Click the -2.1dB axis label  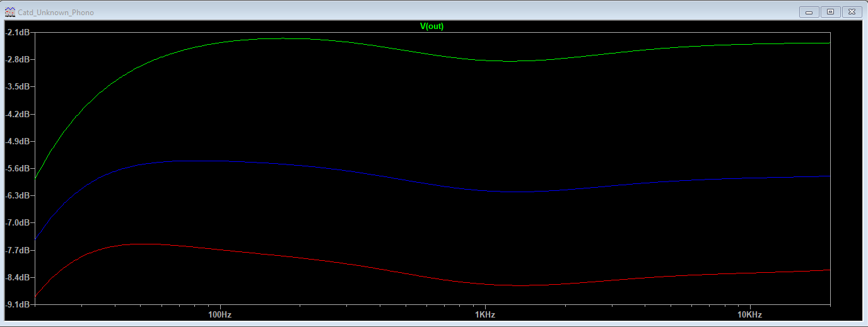pos(17,32)
